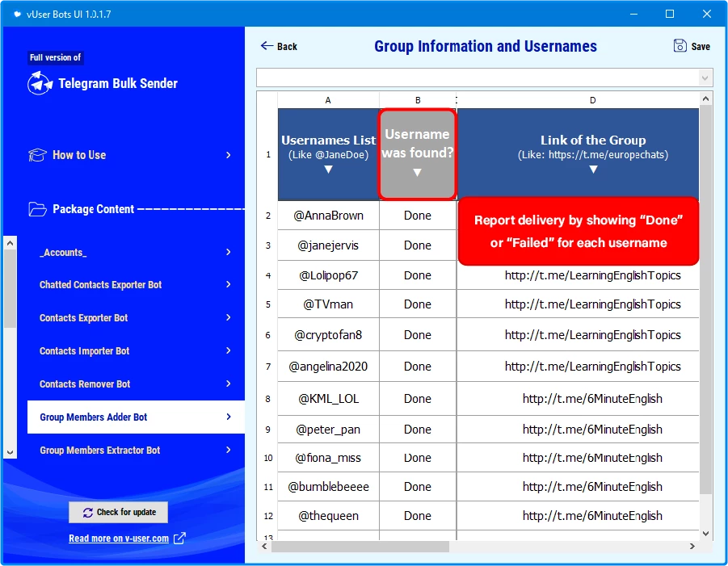The width and height of the screenshot is (728, 566).
Task: Click the formula bar input field
Action: (x=478, y=78)
